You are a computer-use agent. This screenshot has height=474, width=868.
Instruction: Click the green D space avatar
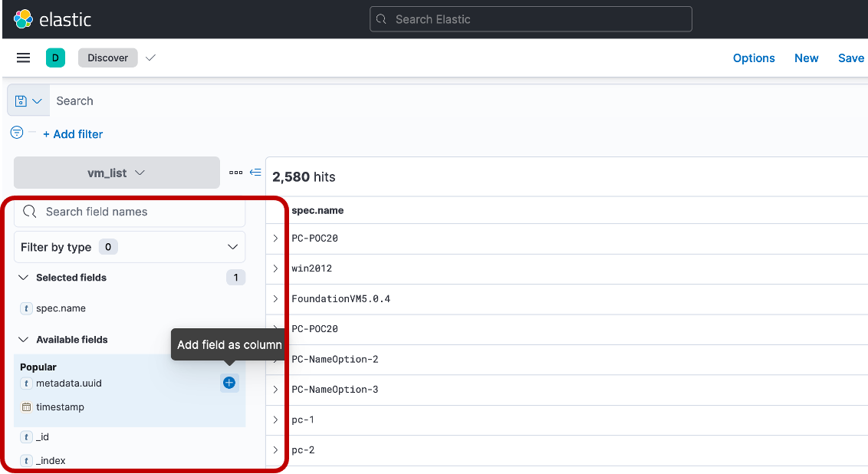55,58
